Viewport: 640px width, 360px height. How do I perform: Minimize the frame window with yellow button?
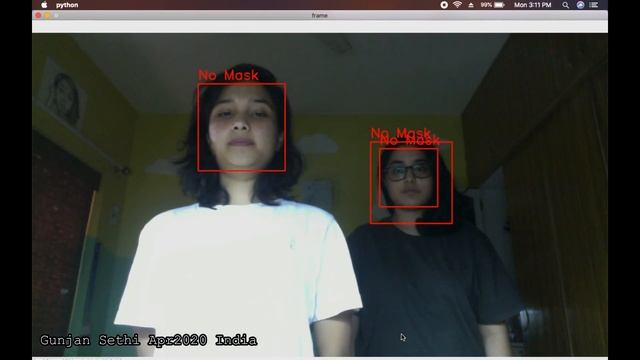coord(47,16)
